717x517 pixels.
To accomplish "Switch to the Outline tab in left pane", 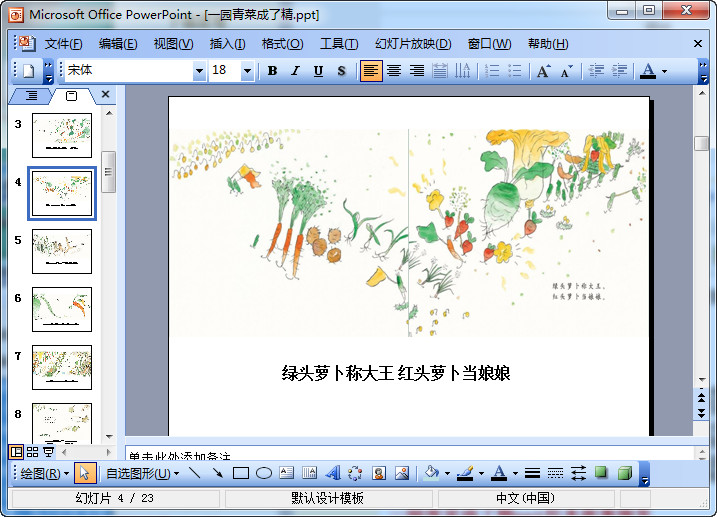I will pyautogui.click(x=31, y=96).
